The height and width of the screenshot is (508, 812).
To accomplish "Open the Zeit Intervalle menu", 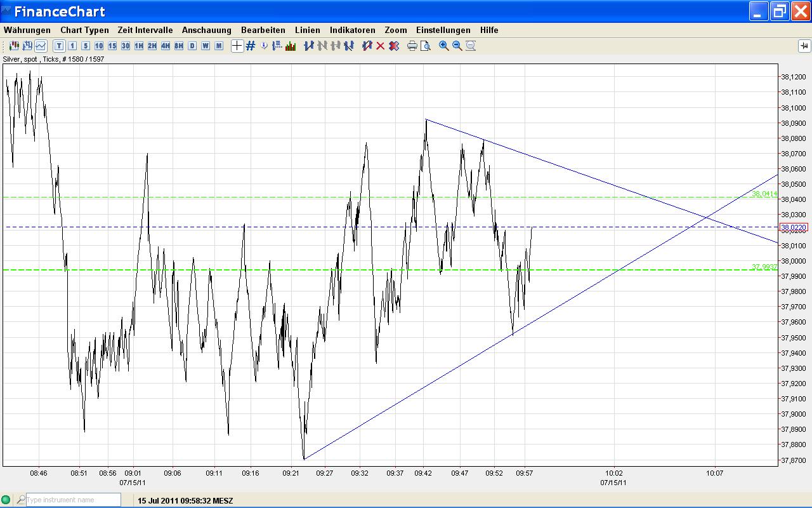I will point(145,30).
